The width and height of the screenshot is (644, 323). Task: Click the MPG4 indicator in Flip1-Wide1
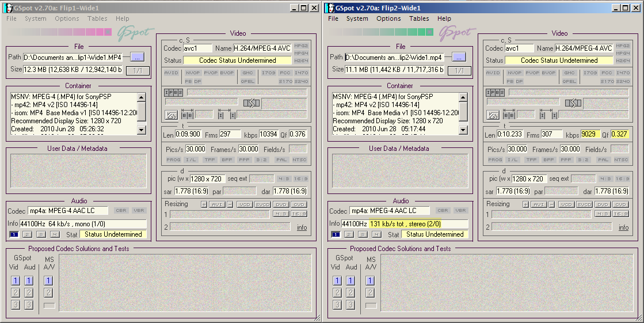click(x=301, y=54)
